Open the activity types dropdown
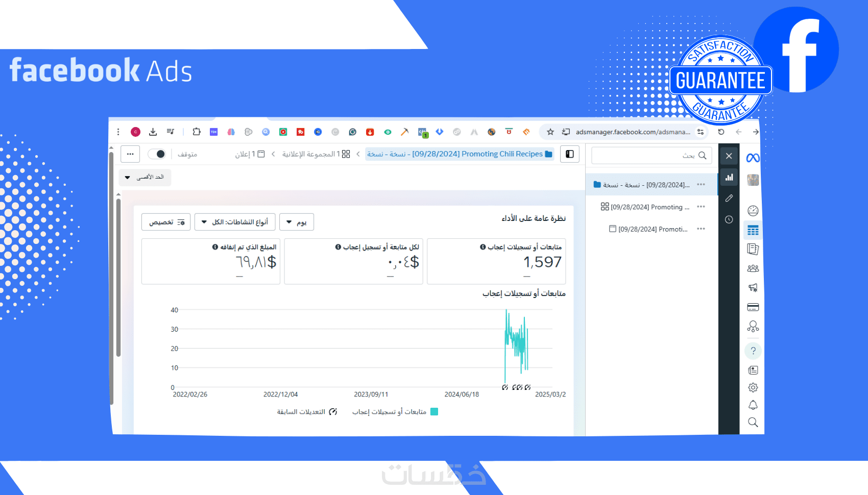Image resolution: width=868 pixels, height=495 pixels. click(235, 222)
